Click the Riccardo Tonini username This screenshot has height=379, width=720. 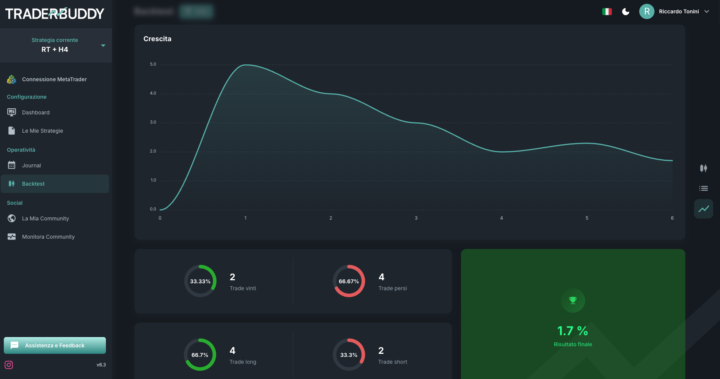(679, 12)
